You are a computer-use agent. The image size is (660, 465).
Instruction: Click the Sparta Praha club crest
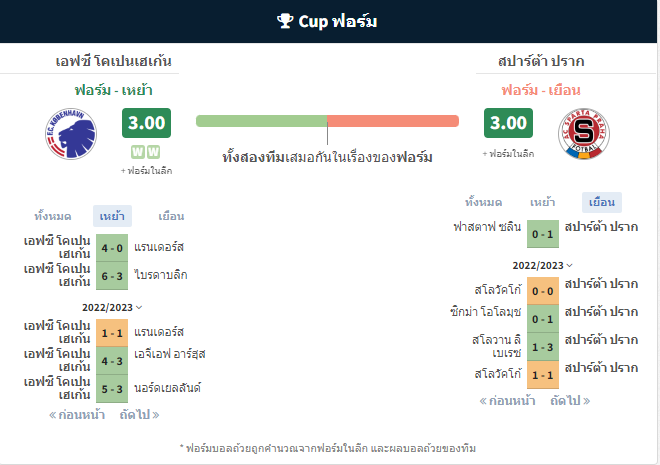(584, 134)
